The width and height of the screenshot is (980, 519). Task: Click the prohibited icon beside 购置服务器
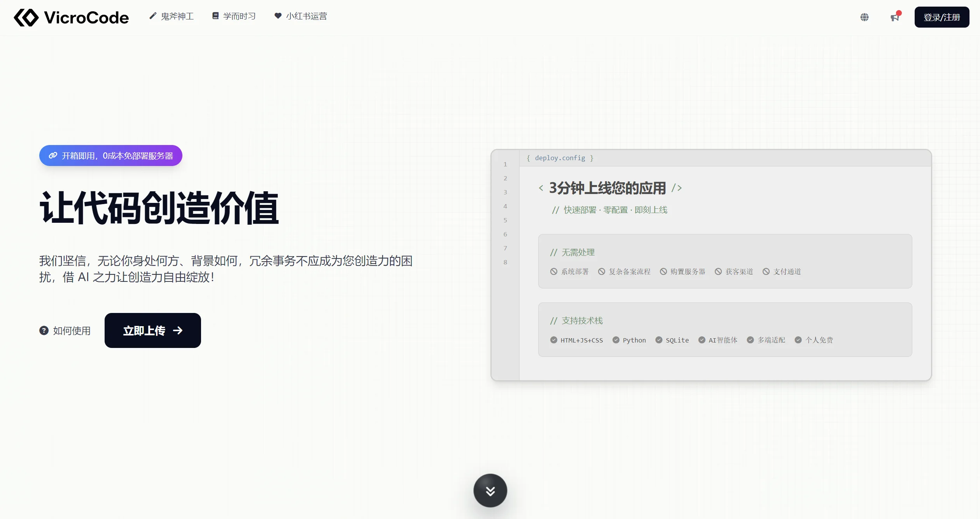(663, 271)
